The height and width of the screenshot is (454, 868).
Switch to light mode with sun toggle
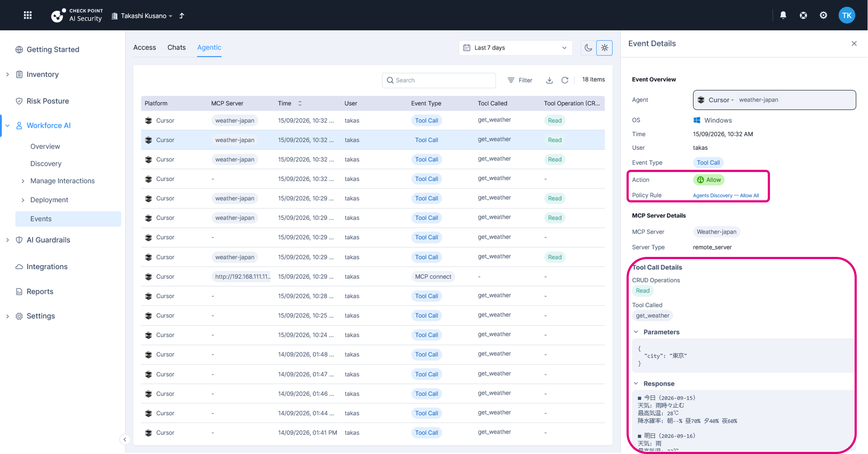point(604,48)
